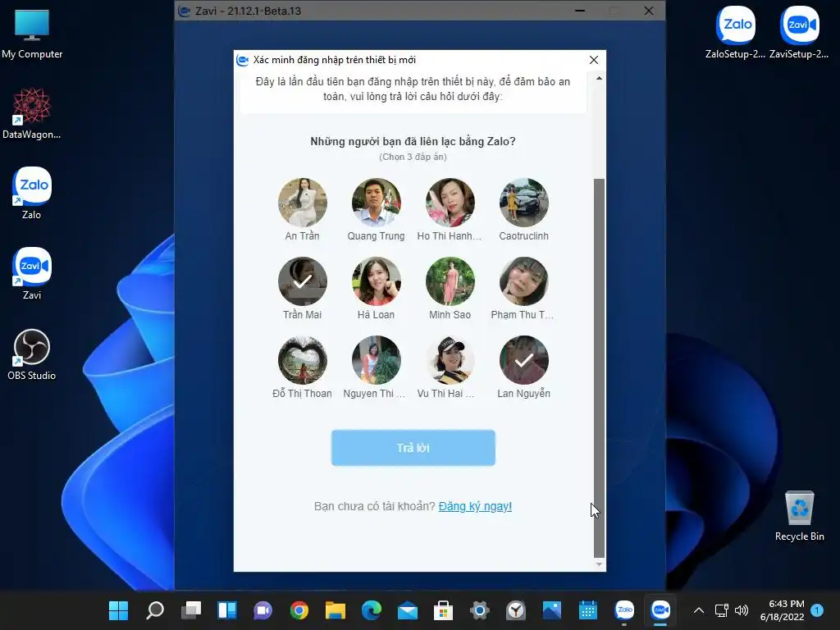840x630 pixels.
Task: Choose Vu Thi Hai ... avatar
Action: (450, 360)
